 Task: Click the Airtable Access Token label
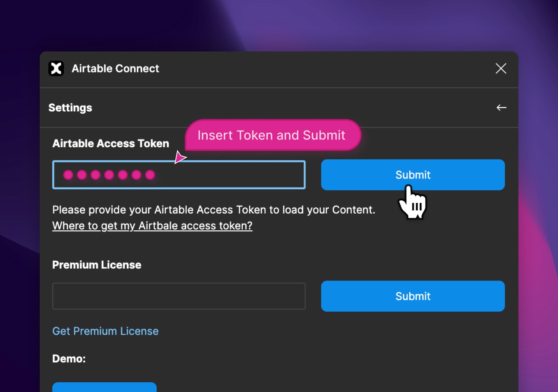point(111,143)
